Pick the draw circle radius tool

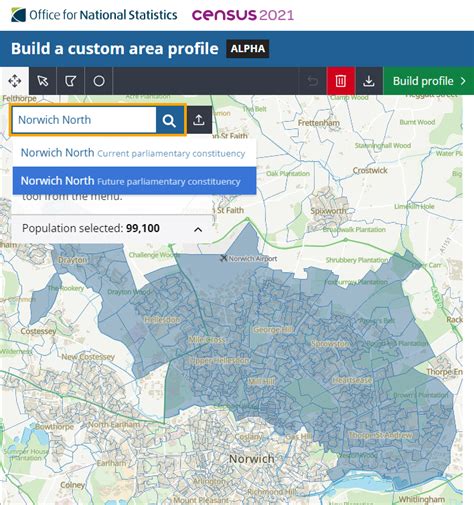(99, 81)
